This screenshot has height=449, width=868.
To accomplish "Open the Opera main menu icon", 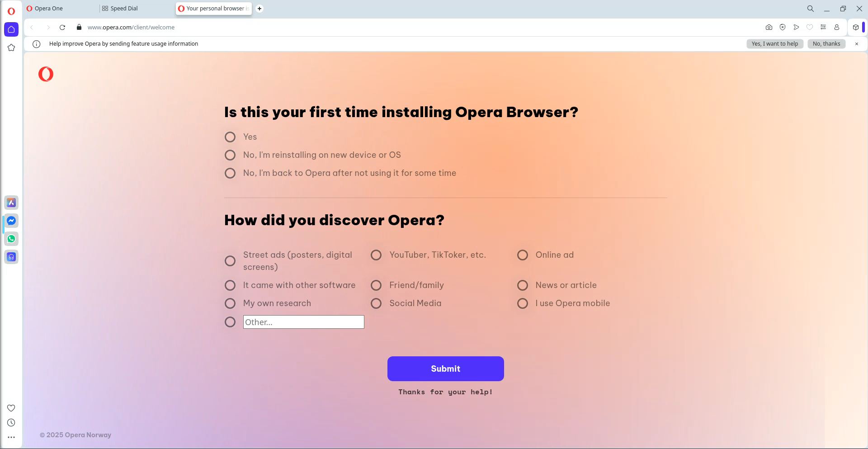I will (11, 11).
